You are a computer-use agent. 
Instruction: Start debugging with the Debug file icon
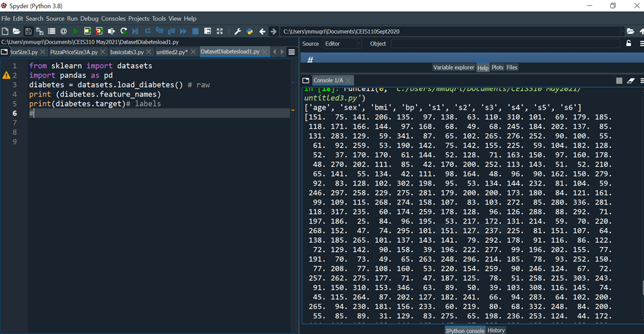[x=135, y=31]
